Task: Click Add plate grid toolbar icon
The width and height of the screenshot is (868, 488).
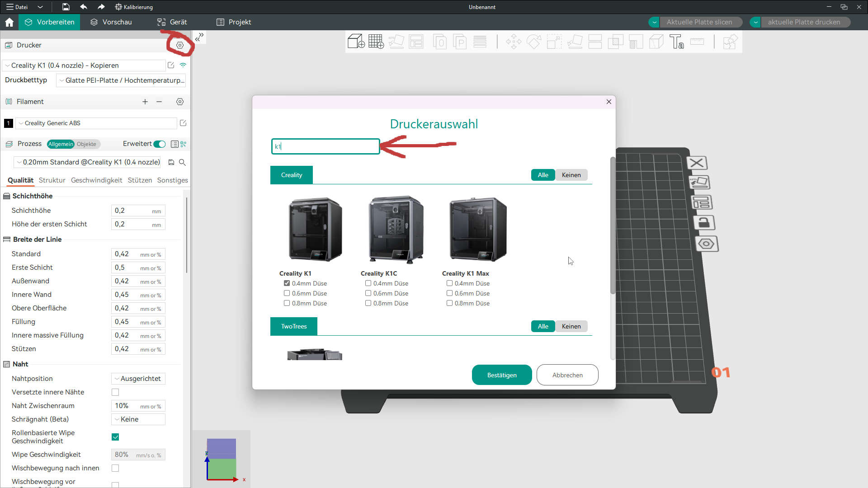Action: (376, 42)
